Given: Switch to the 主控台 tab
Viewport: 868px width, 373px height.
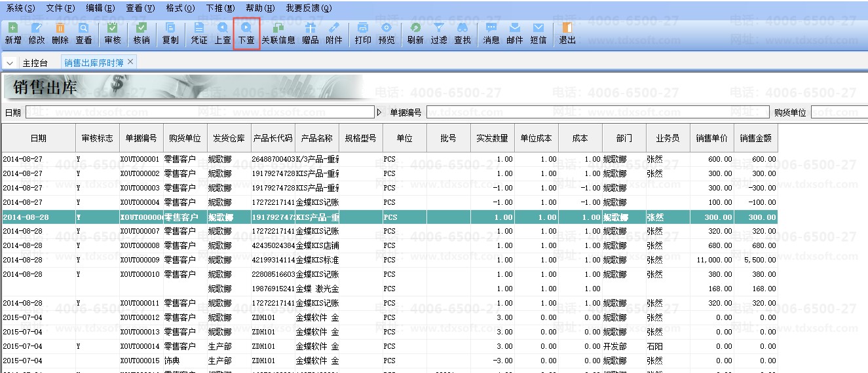Looking at the screenshot, I should [35, 63].
